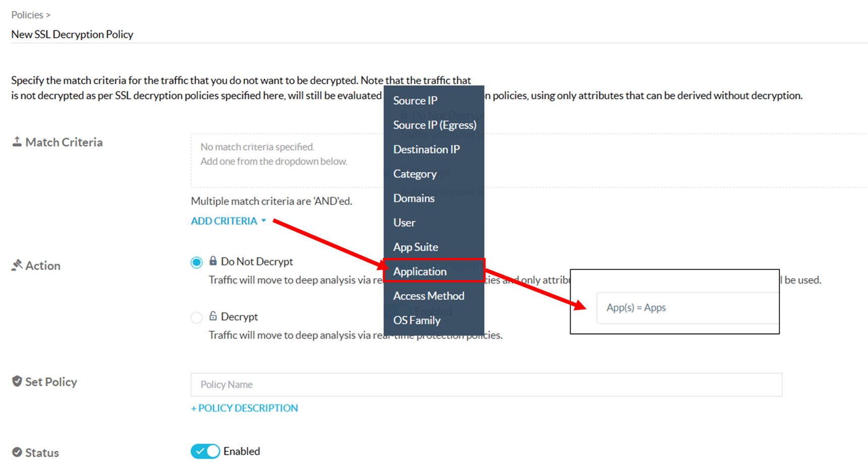Choose Application from the criteria menu
The image size is (868, 474).
[x=420, y=272]
